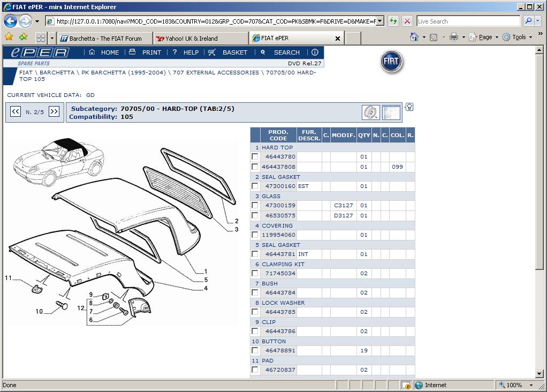The image size is (547, 392).
Task: Go to previous table with << button
Action: tap(16, 112)
